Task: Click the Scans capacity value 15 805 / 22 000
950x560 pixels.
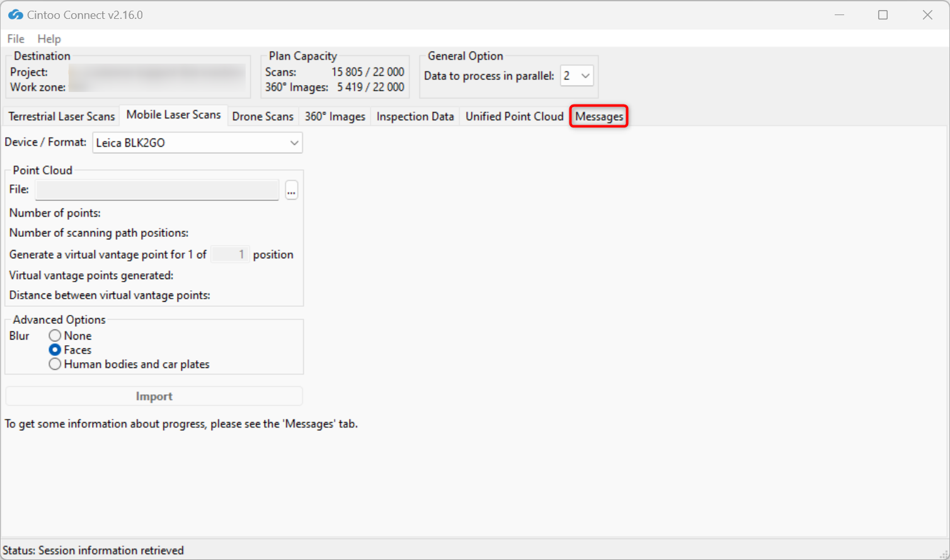Action: click(368, 72)
